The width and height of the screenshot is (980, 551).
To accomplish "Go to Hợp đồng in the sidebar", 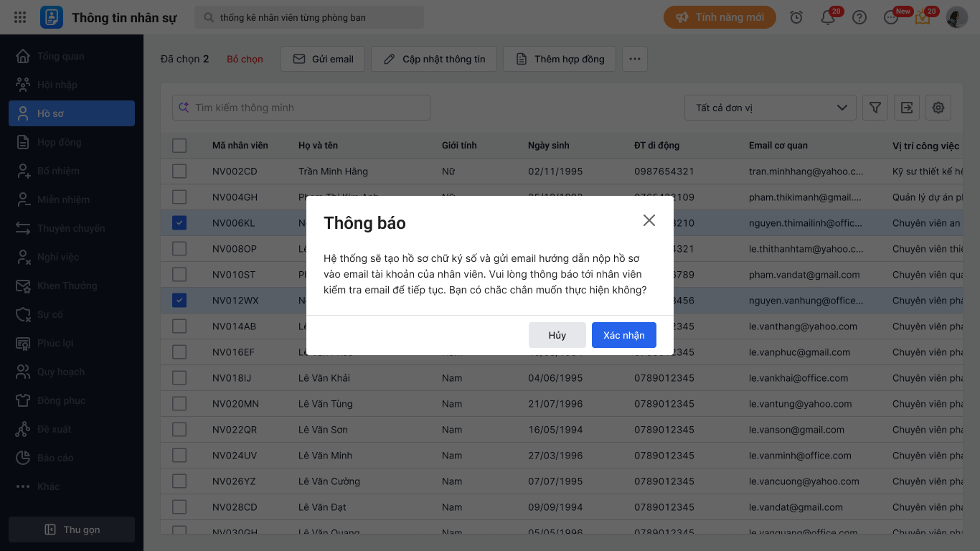I will pos(60,142).
